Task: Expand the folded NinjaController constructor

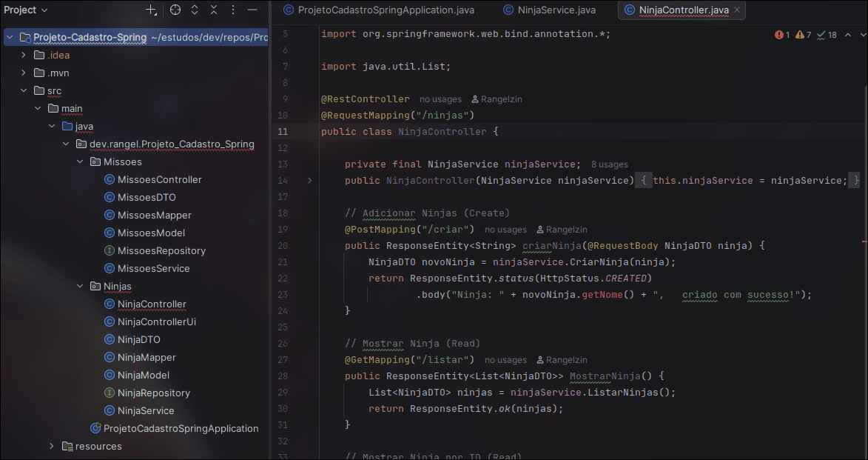Action: click(309, 181)
